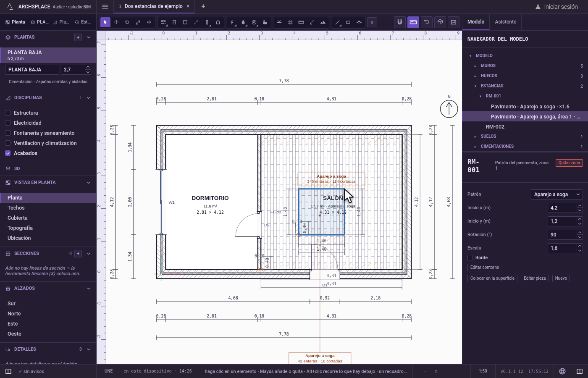Viewport: 588px width, 378px height.
Task: Choose the electrical lightning bolt tool
Action: point(232,22)
